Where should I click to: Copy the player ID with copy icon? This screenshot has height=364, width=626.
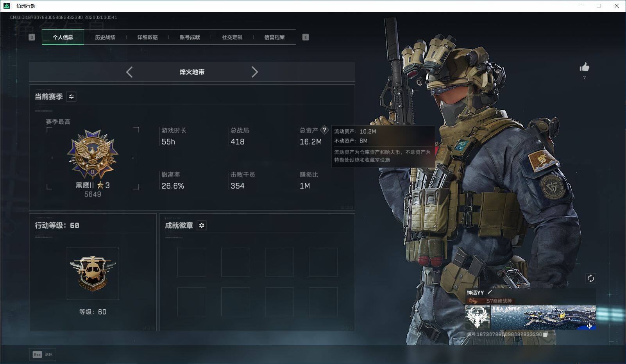(x=546, y=334)
